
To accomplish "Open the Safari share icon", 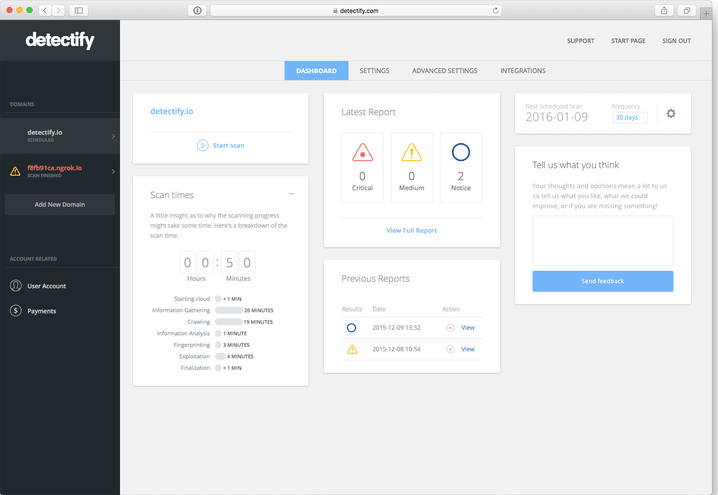I will (x=664, y=10).
